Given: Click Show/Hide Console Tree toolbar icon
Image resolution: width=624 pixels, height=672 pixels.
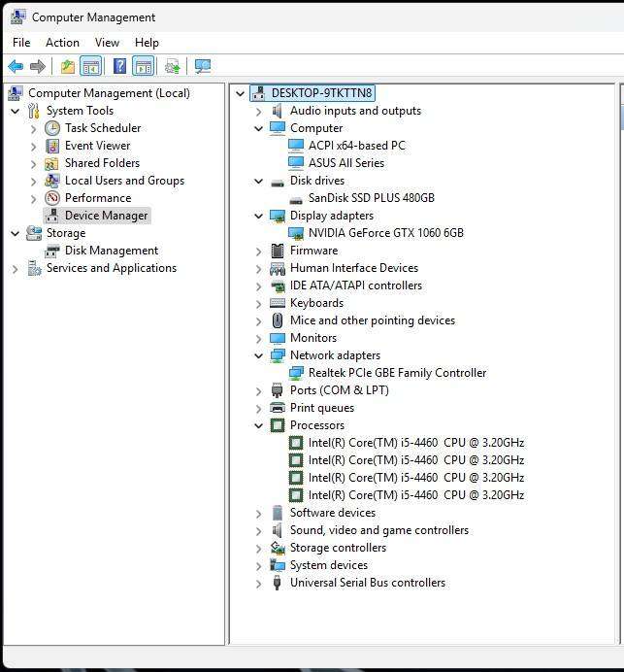Looking at the screenshot, I should coord(91,66).
